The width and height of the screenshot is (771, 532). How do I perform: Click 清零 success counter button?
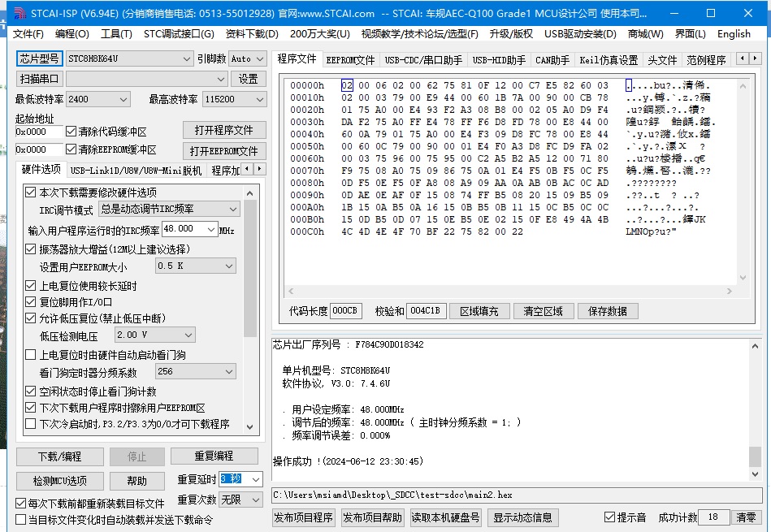(746, 517)
